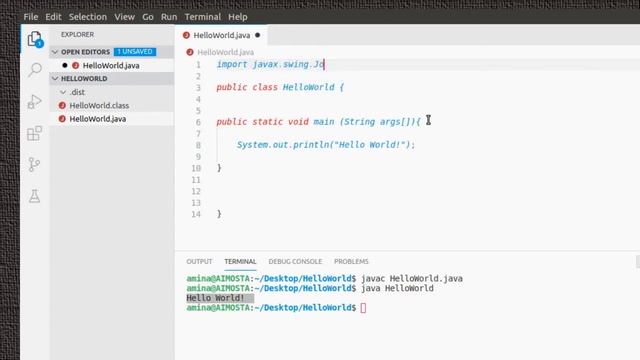Click the EXPLORER panel title
The height and width of the screenshot is (360, 640).
[x=78, y=35]
